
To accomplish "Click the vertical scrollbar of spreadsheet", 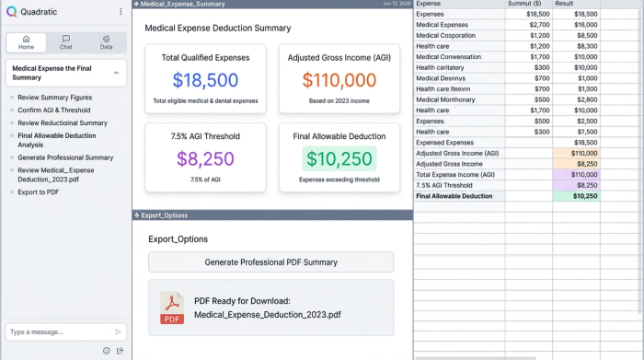I will click(x=641, y=160).
